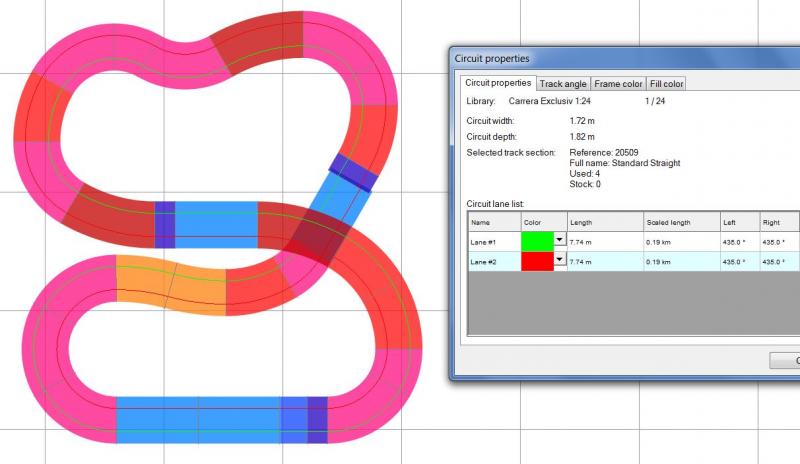Click the red Lane #2 color swatch
Image resolution: width=800 pixels, height=464 pixels.
coord(537,260)
